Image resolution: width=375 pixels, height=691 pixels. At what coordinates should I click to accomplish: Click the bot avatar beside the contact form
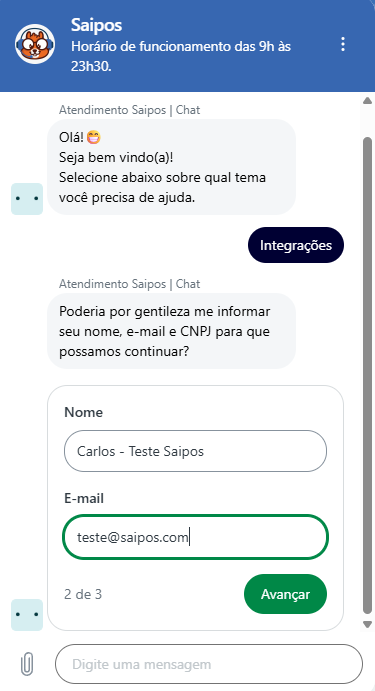[x=27, y=615]
